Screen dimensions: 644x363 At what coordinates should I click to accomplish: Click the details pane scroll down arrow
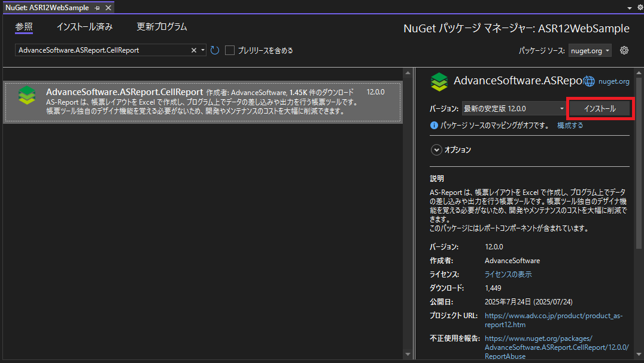pos(639,354)
